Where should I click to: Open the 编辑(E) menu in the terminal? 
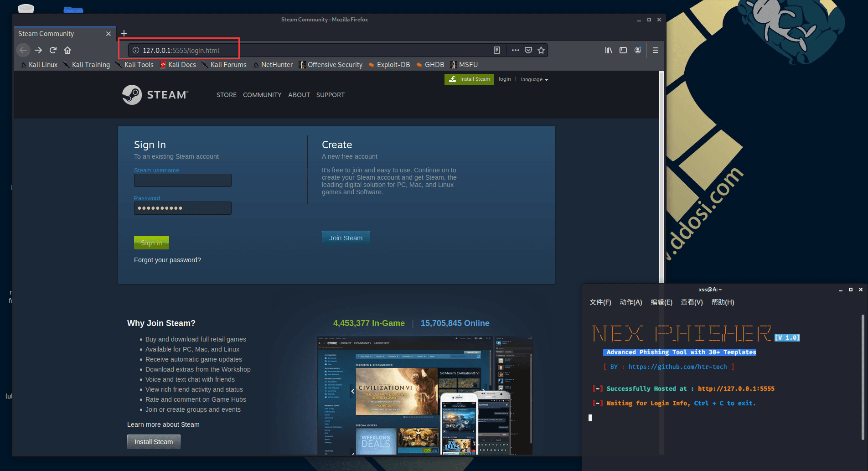pyautogui.click(x=661, y=302)
